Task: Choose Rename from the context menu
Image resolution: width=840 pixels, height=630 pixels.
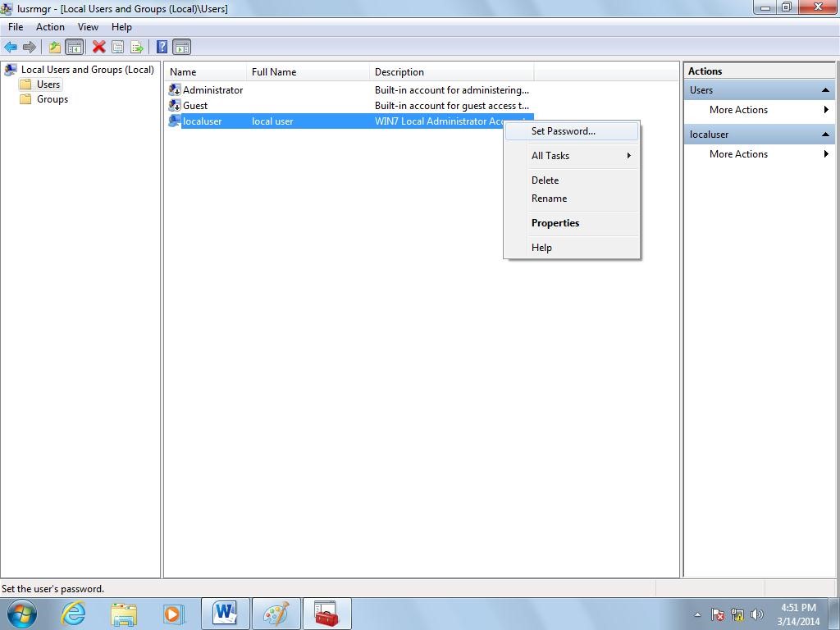Action: tap(549, 199)
